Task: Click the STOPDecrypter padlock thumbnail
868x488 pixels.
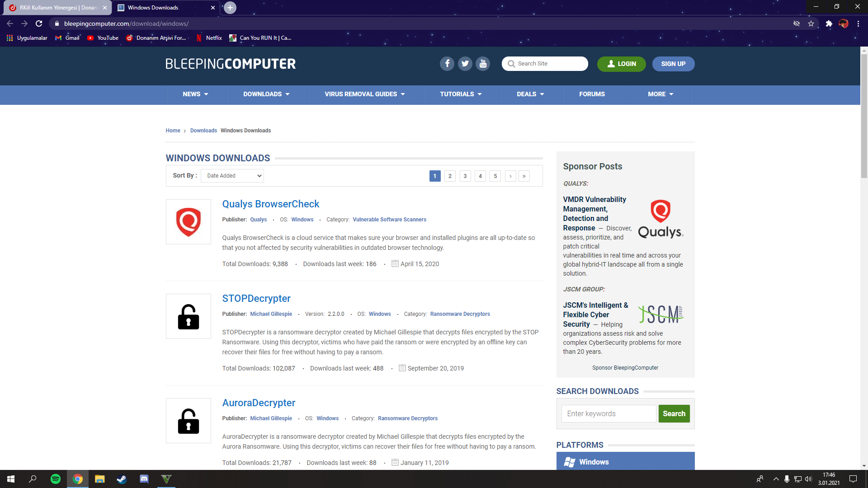Action: (x=189, y=316)
